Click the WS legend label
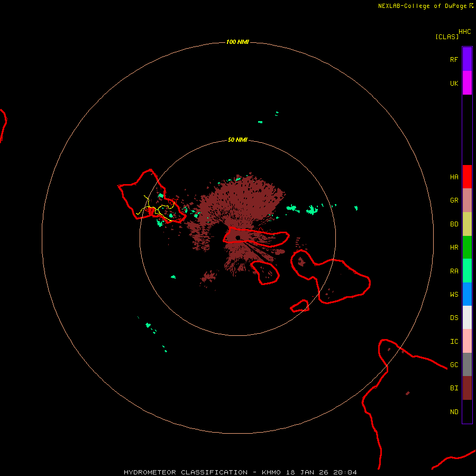This screenshot has width=476, height=476. [x=454, y=295]
